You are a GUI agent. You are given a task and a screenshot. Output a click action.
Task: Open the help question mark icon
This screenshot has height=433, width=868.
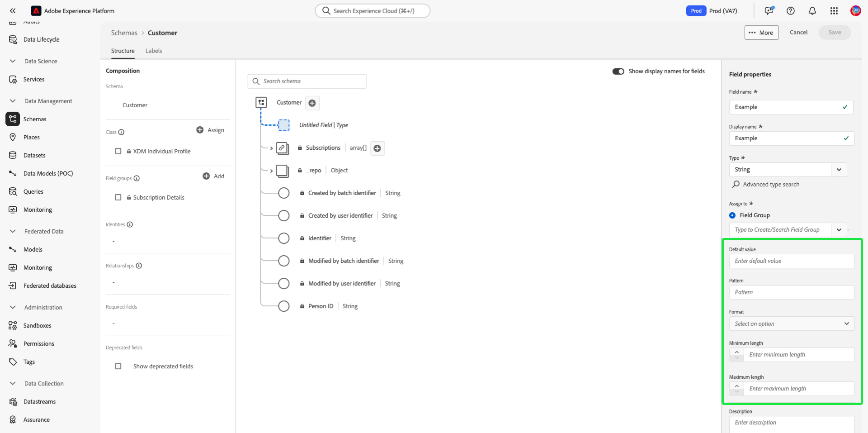coord(790,11)
